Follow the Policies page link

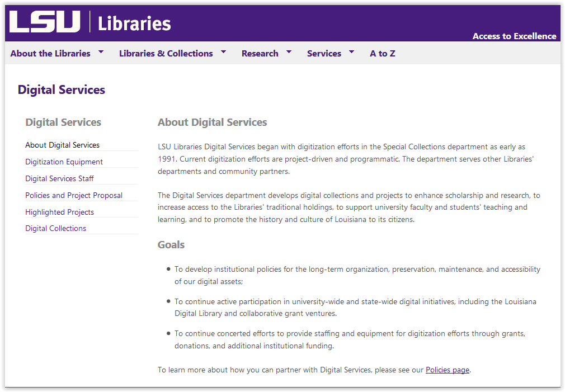coord(448,370)
